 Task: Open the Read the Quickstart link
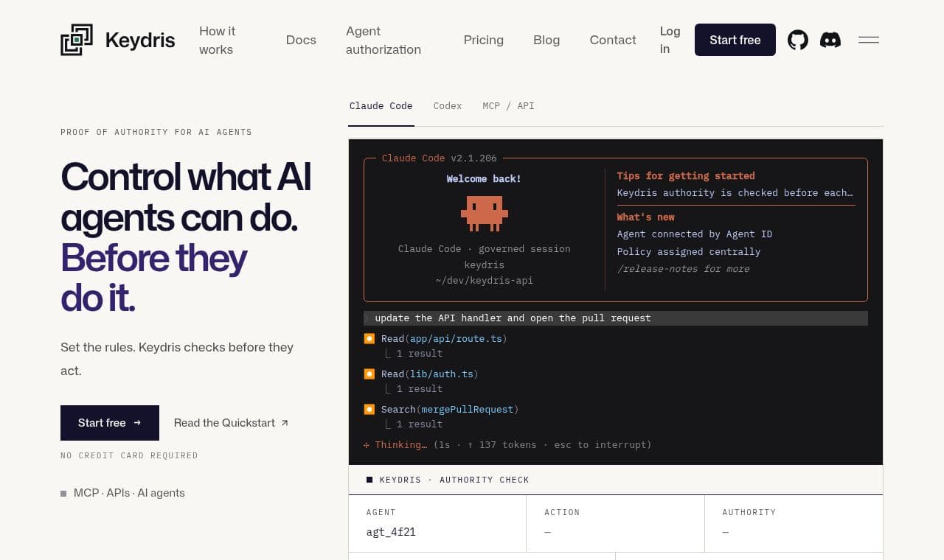pyautogui.click(x=231, y=423)
